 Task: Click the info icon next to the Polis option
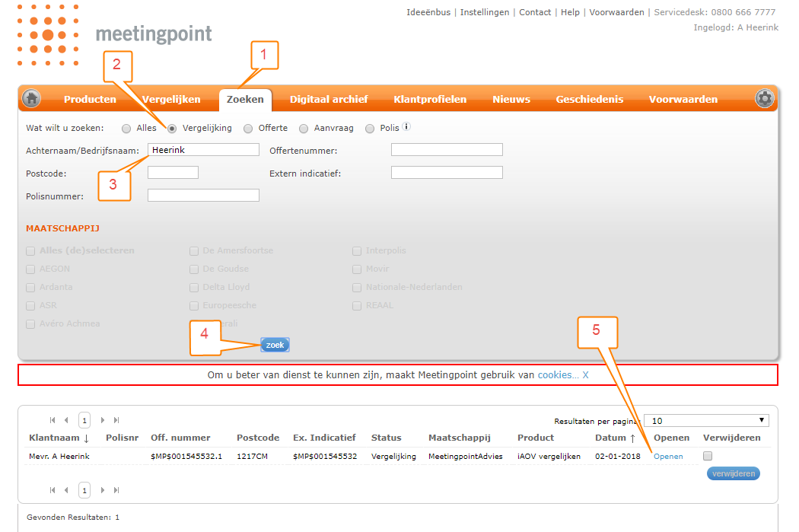pyautogui.click(x=404, y=127)
